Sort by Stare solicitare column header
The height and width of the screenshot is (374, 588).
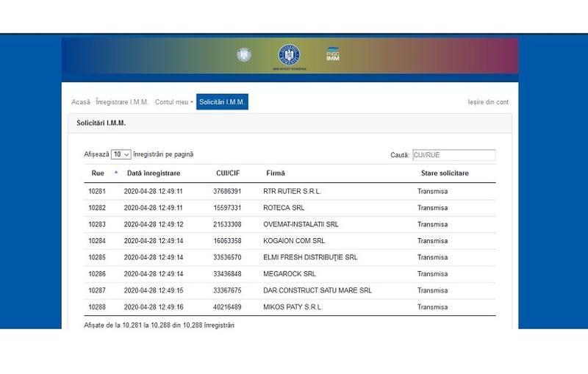click(445, 173)
